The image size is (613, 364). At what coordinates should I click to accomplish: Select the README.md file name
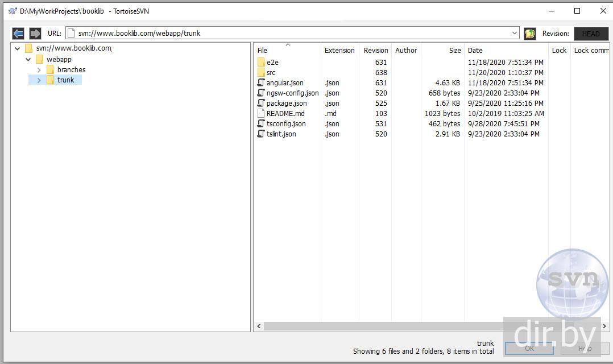[x=285, y=113]
